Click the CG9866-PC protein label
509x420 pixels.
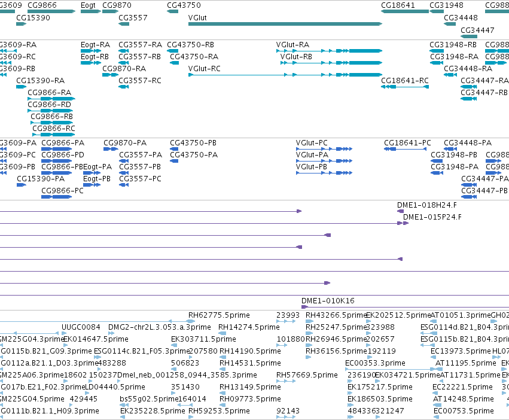(62, 191)
